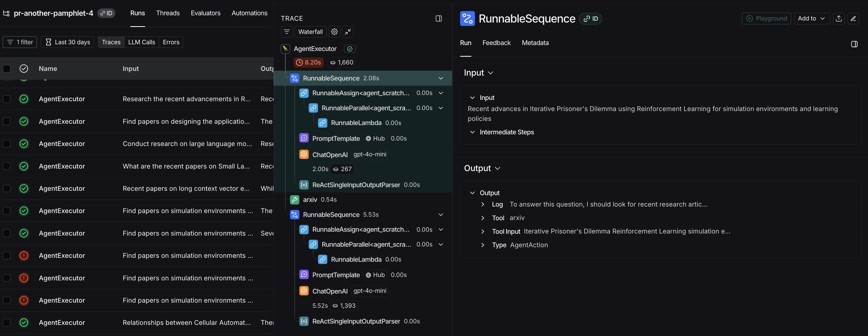Open the trace filter options icon
Image resolution: width=868 pixels, height=336 pixels.
[x=287, y=32]
